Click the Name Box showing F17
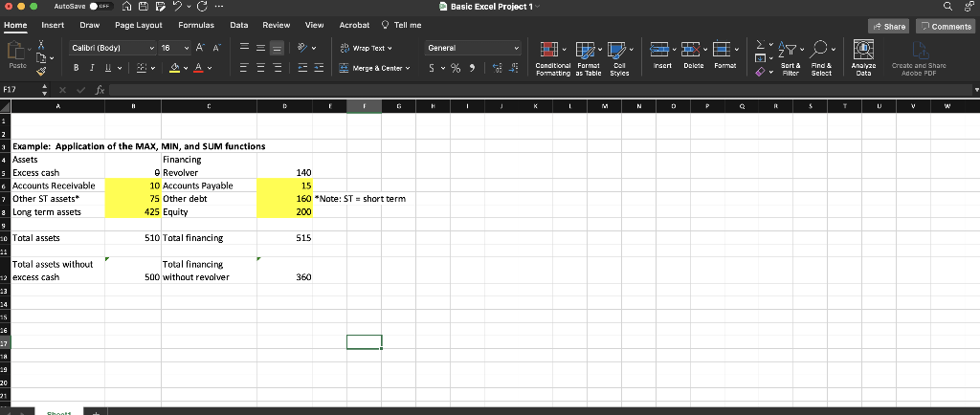This screenshot has width=980, height=415. tap(19, 90)
